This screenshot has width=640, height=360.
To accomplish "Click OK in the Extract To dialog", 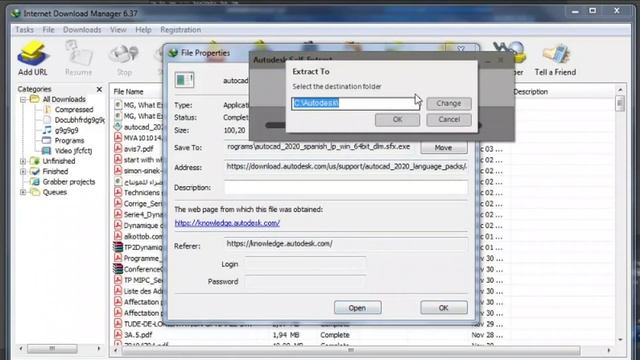I will click(398, 120).
